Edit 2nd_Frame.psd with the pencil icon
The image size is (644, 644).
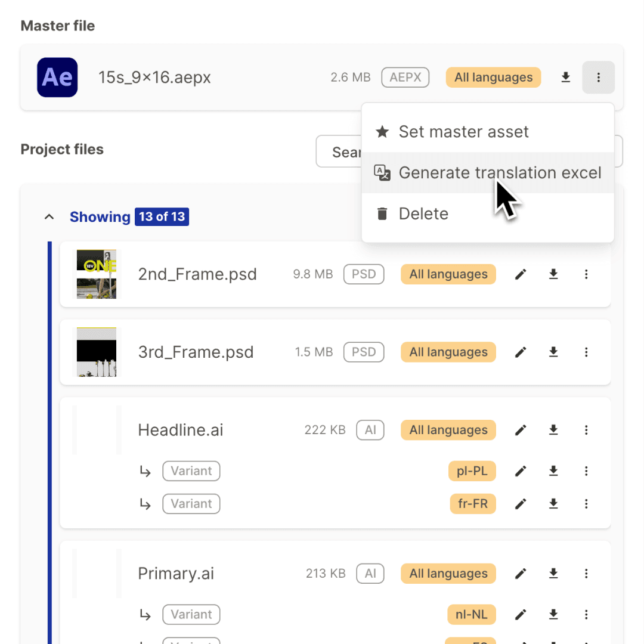click(x=520, y=274)
